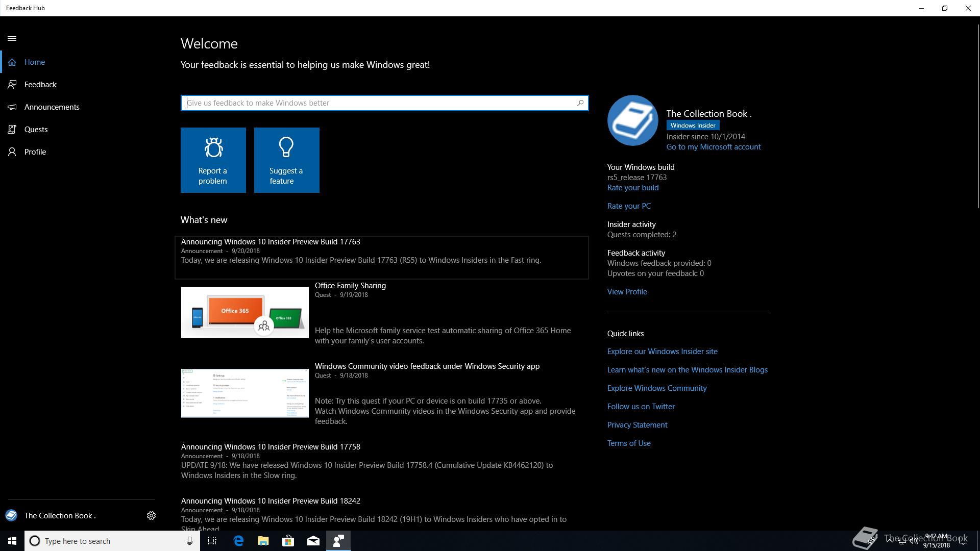Click the Insider since 10/1/2014 text
The height and width of the screenshot is (551, 980).
[706, 137]
